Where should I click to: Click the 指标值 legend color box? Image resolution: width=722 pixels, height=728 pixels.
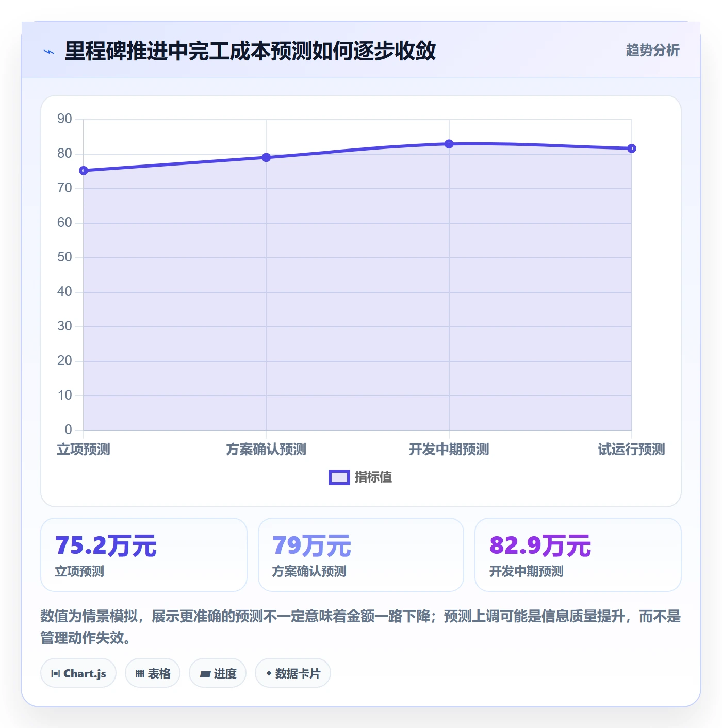339,477
